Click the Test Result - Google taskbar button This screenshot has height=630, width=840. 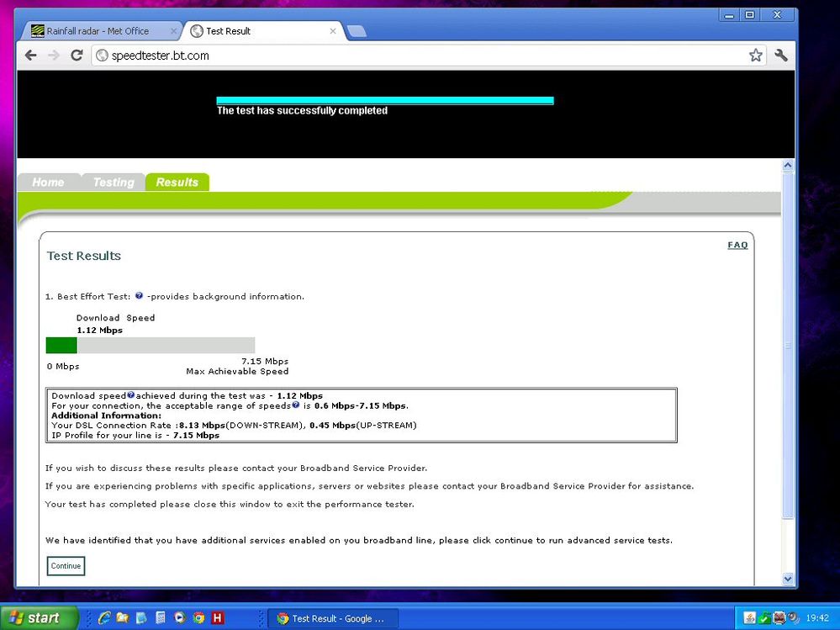[333, 618]
